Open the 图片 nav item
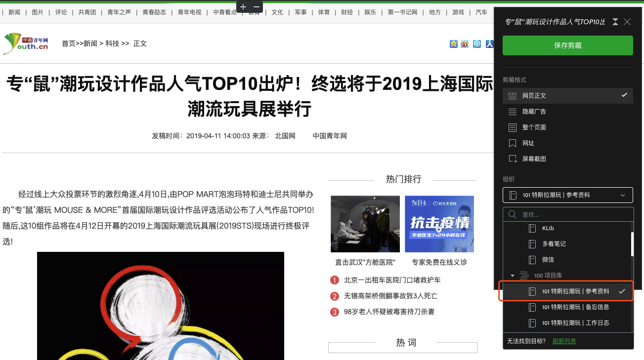This screenshot has width=644, height=360. click(38, 12)
